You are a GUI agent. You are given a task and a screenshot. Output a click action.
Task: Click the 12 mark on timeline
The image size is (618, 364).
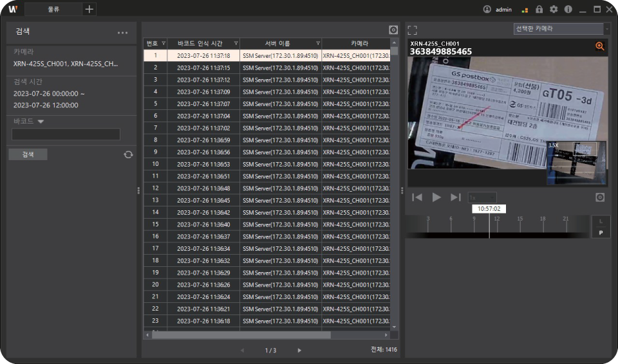tap(496, 219)
